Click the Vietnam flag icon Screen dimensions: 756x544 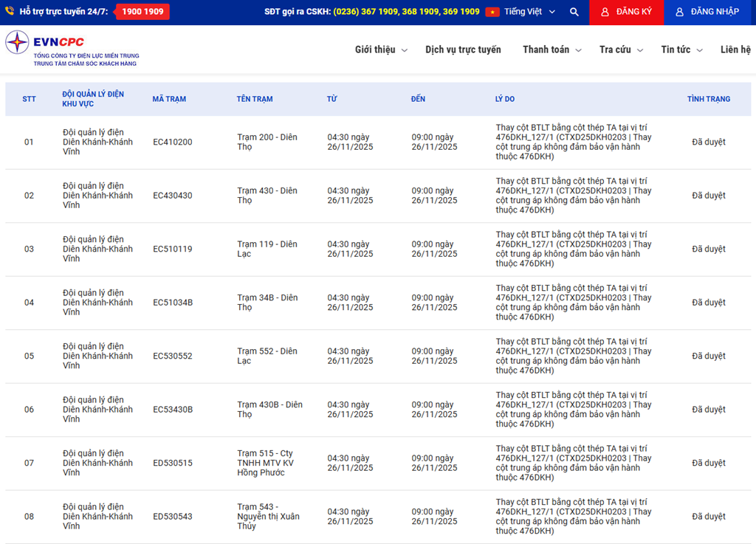coord(492,13)
